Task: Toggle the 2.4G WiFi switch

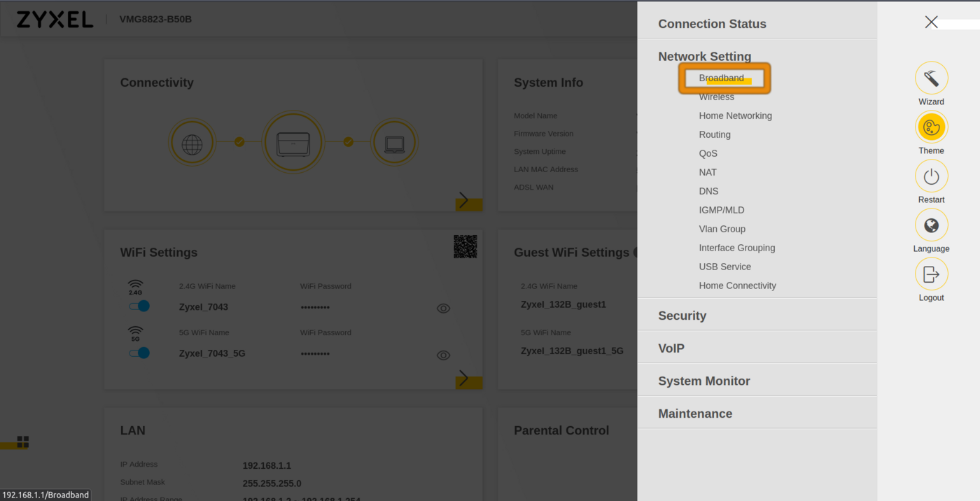Action: 139,306
